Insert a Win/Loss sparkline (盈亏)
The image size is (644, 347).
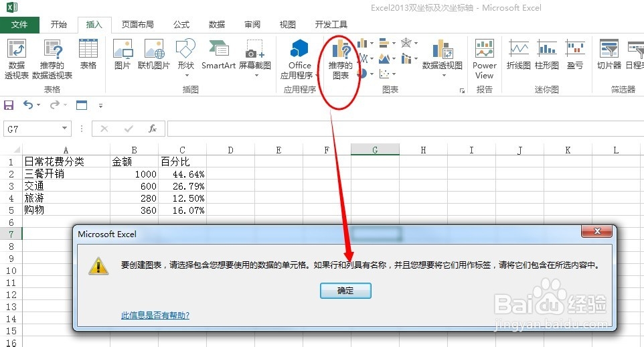point(574,54)
